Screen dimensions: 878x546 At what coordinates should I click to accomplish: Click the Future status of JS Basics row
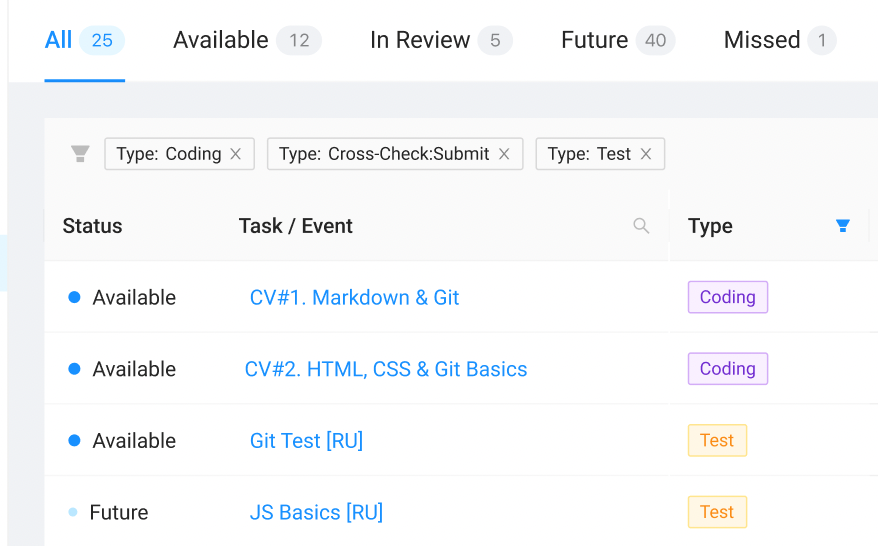coord(108,512)
